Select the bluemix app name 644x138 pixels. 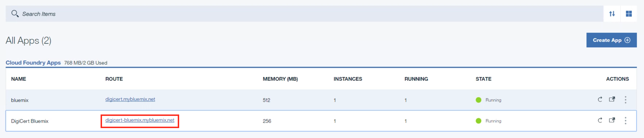pyautogui.click(x=20, y=100)
